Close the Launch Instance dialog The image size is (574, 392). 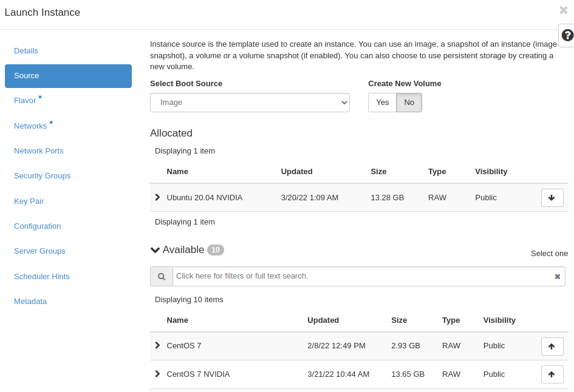pos(563,10)
